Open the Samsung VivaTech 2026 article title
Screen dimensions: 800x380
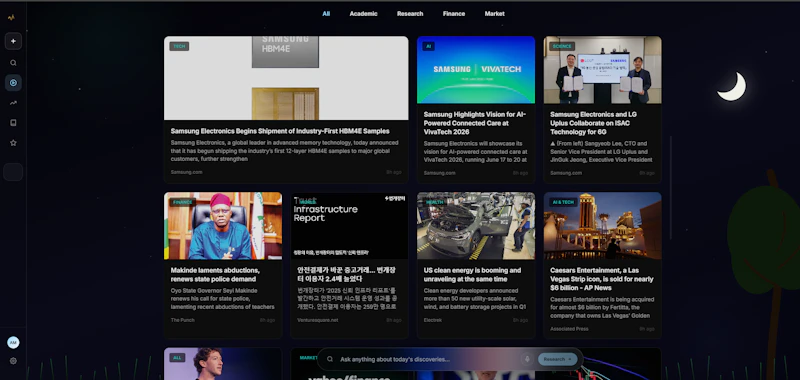(475, 123)
